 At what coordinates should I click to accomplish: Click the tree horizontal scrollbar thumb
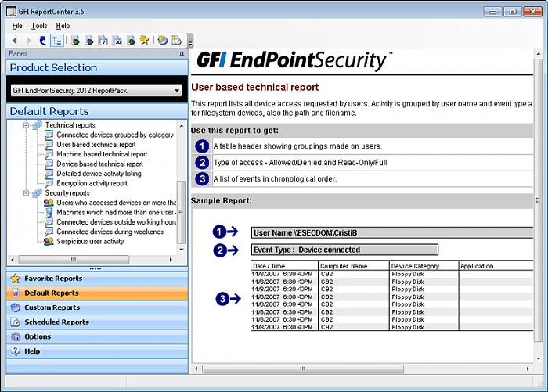pos(74,260)
